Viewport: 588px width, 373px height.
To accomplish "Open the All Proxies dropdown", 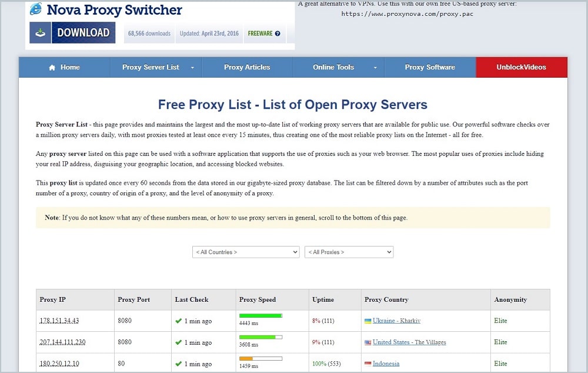I will click(x=349, y=252).
